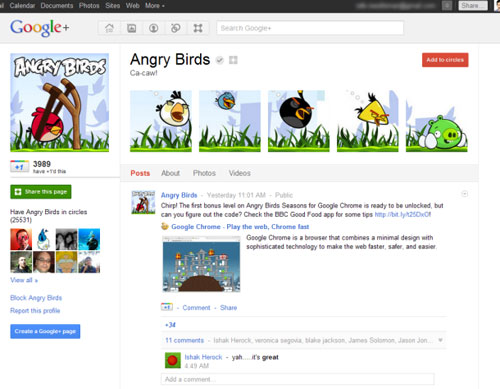Open the yellow bird photo thumbnail
The height and width of the screenshot is (389, 500).
(368, 121)
